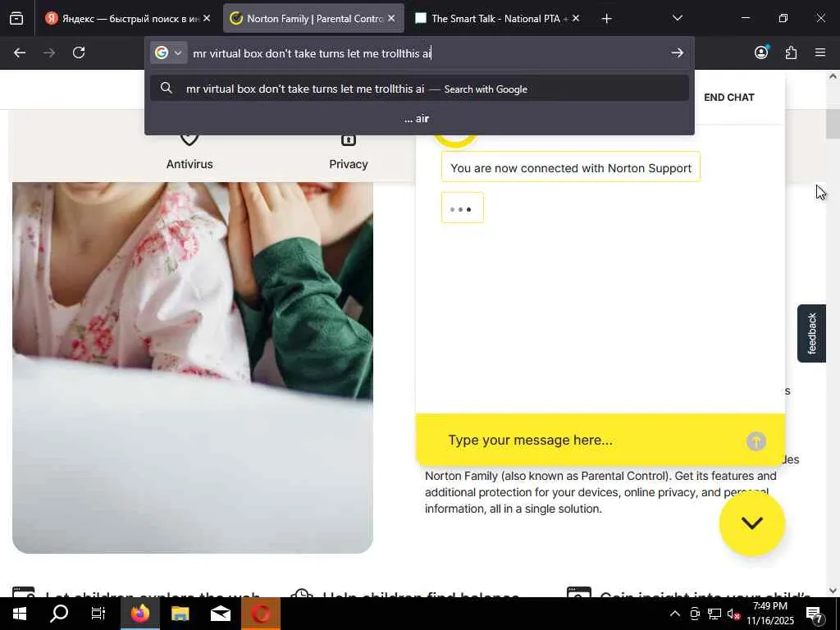Open the Antivirus section
Image resolution: width=840 pixels, height=630 pixels.
[x=189, y=151]
